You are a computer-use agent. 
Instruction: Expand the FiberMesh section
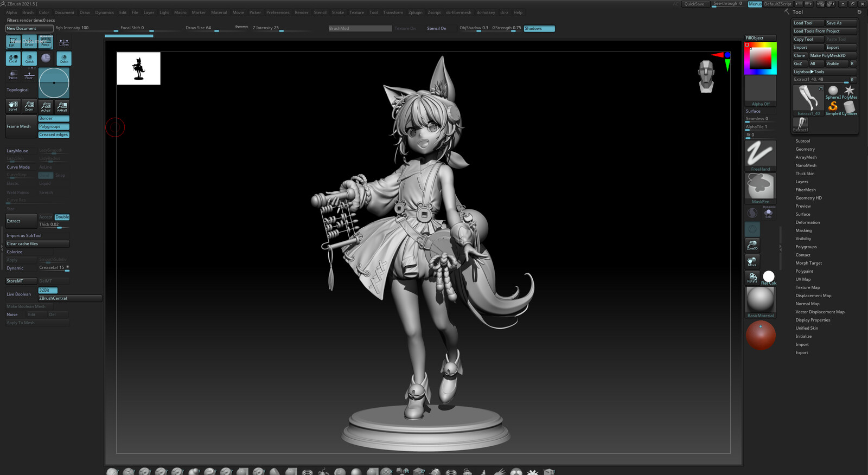pyautogui.click(x=806, y=190)
